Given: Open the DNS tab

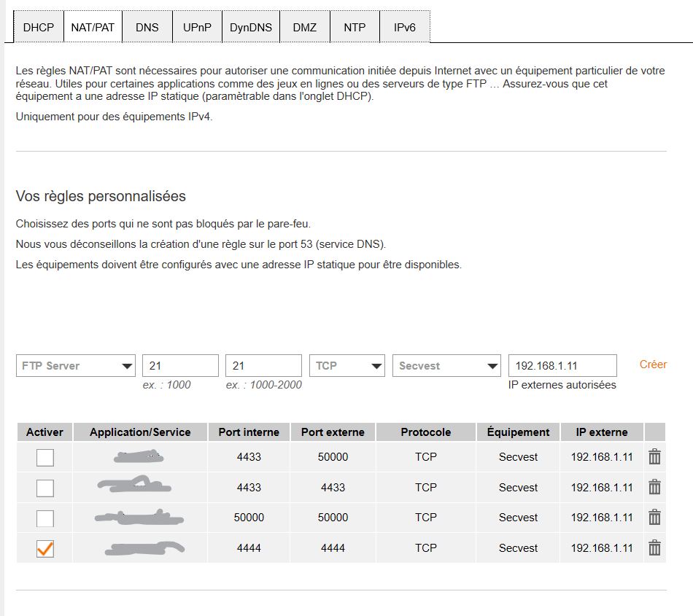Looking at the screenshot, I should coord(147,28).
